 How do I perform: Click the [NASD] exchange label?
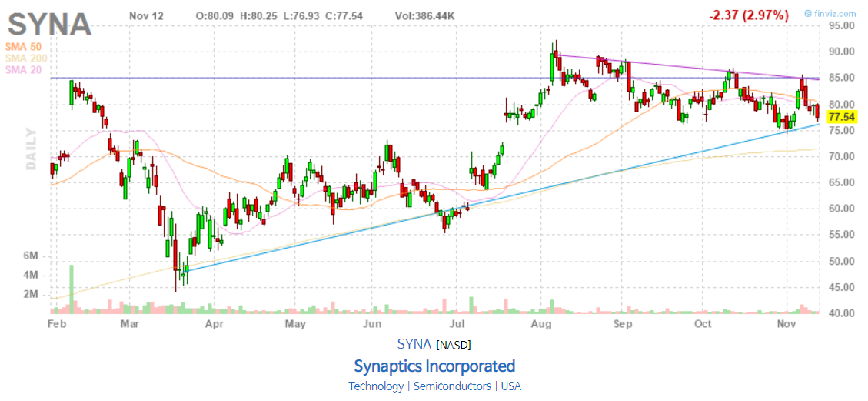tap(454, 345)
